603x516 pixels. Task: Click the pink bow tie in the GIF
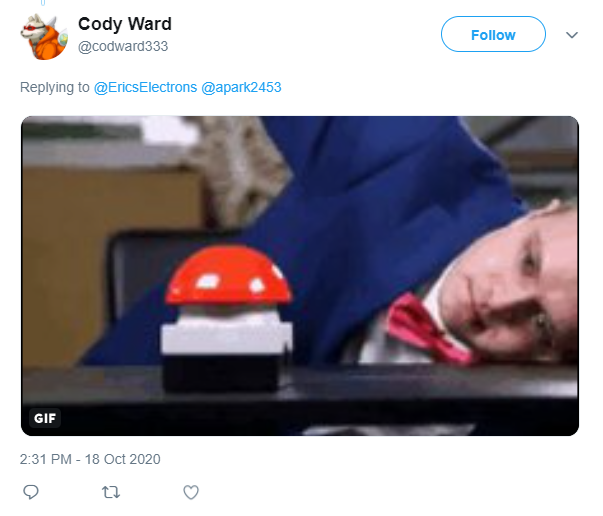click(427, 329)
